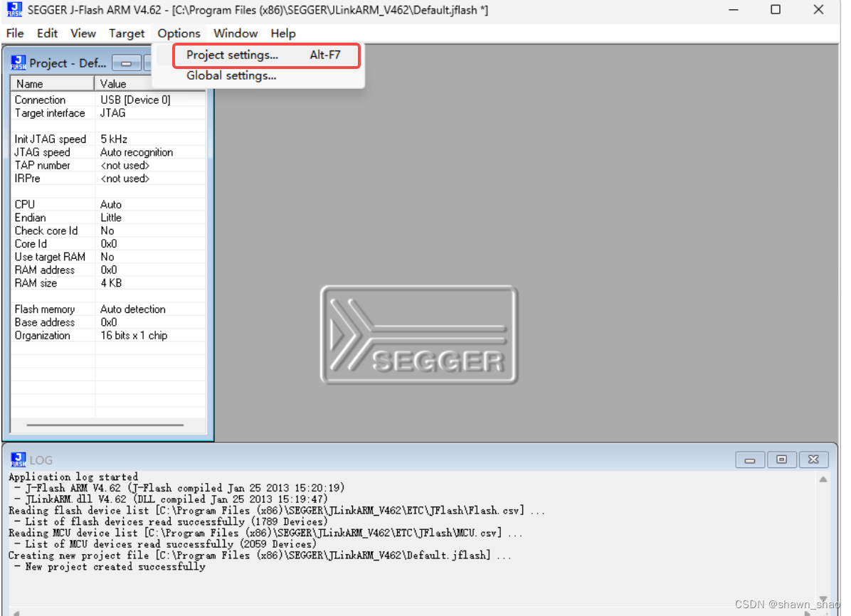Click the J-Flash application icon in title bar
851x616 pixels.
pos(14,9)
